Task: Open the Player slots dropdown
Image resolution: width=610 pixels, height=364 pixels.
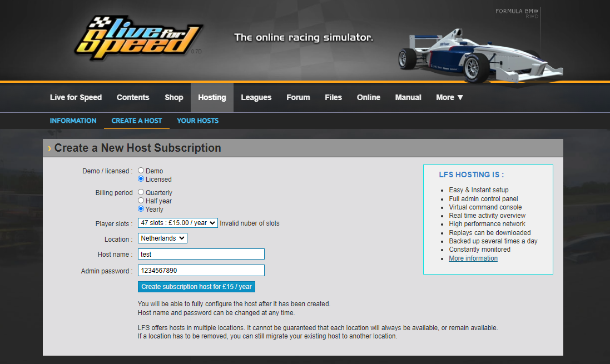Action: point(178,223)
